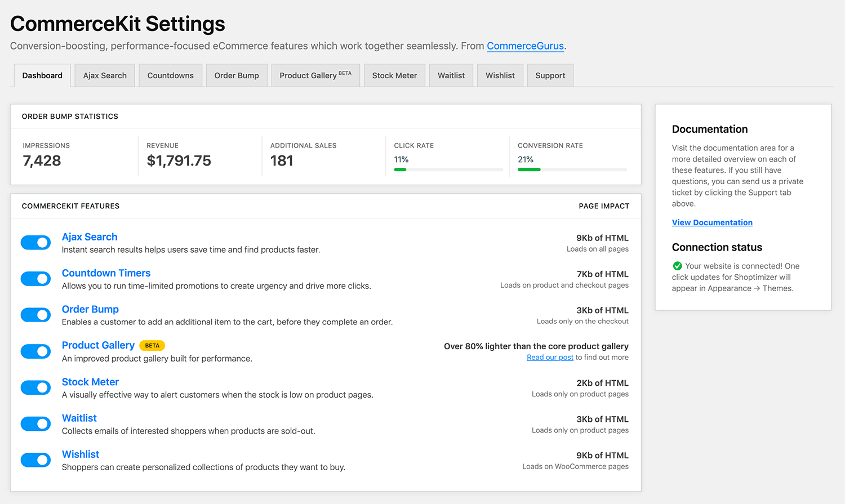Open the Wishlist feature link

pos(81,454)
